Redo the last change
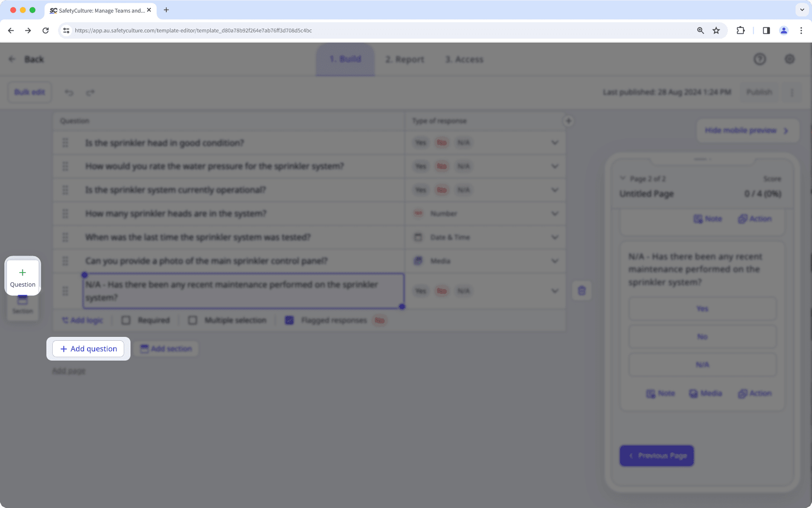812x508 pixels. click(90, 92)
